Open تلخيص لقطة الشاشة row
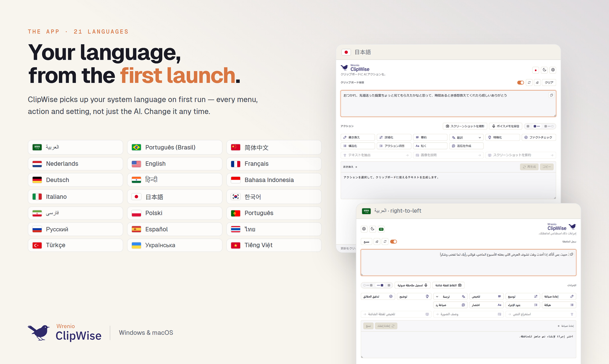609x364 pixels. coord(396,314)
